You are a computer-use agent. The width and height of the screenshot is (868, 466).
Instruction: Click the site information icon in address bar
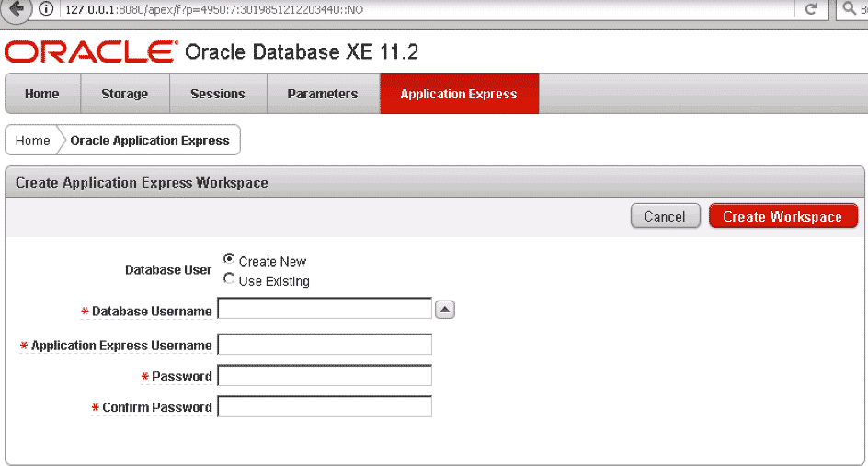tap(47, 9)
